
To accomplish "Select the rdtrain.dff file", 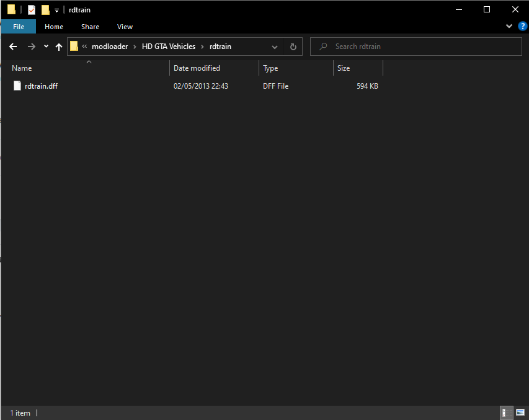I will coord(41,86).
